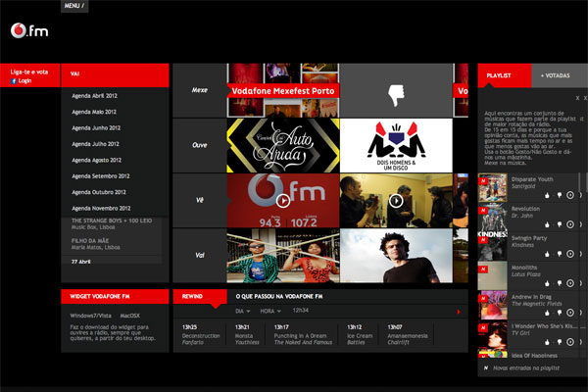The image size is (588, 392).
Task: Like Andrew in Drag with thumbs-up
Action: [x=547, y=313]
